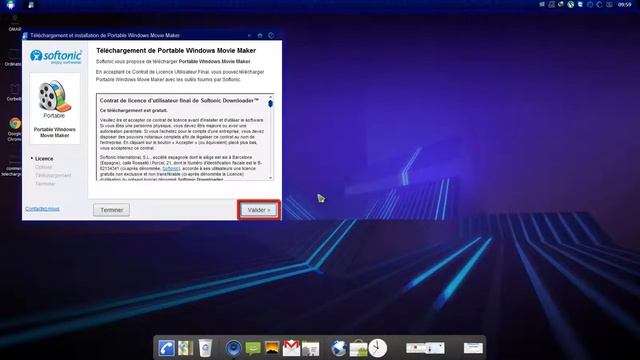This screenshot has height=360, width=640.
Task: Click the round icon at the title bar's right end
Action: 271,36
